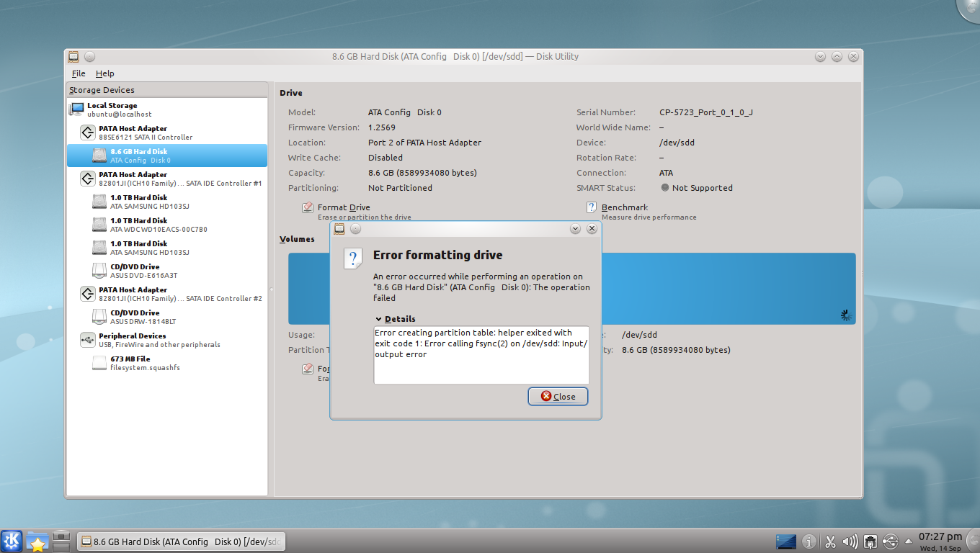Select the filesystem.squashfs file icon
980x553 pixels.
(x=100, y=363)
